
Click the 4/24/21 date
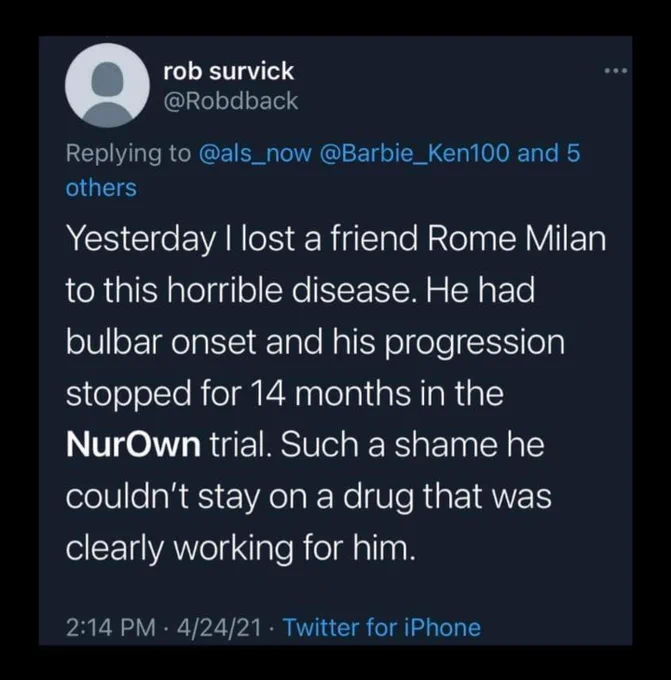point(219,628)
